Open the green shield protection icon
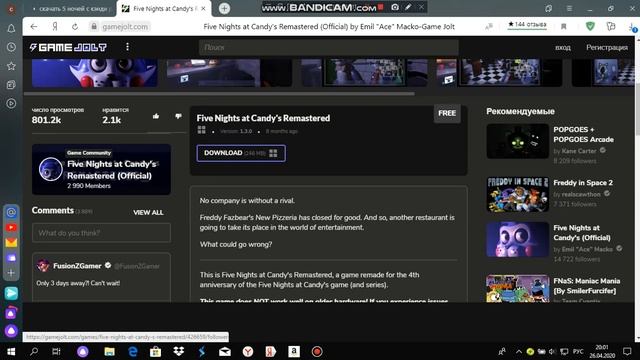Image resolution: width=640 pixels, height=360 pixels. point(590,27)
